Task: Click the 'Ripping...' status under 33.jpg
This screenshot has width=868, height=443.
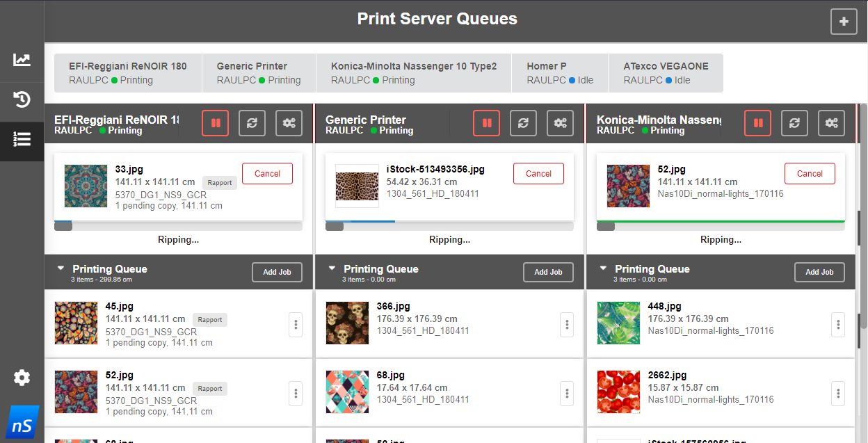Action: 178,239
